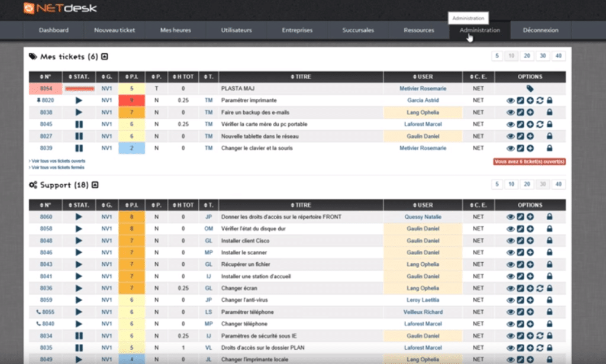
Task: Click the refresh icon on ticket 8045
Action: coord(539,124)
